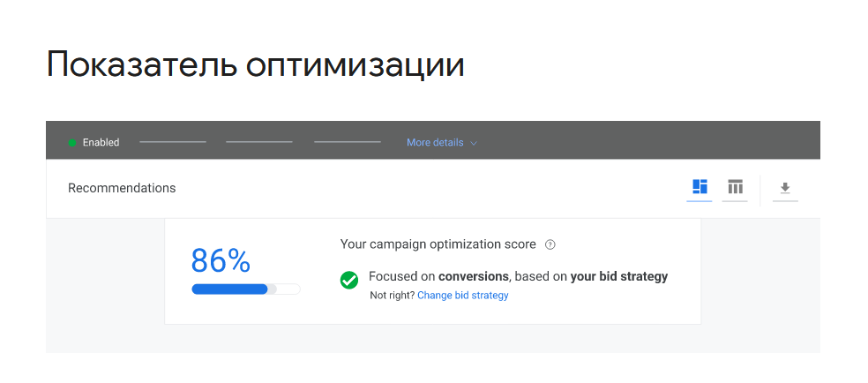
Task: Click the green checkmark beside Focused on conversions
Action: 349,280
